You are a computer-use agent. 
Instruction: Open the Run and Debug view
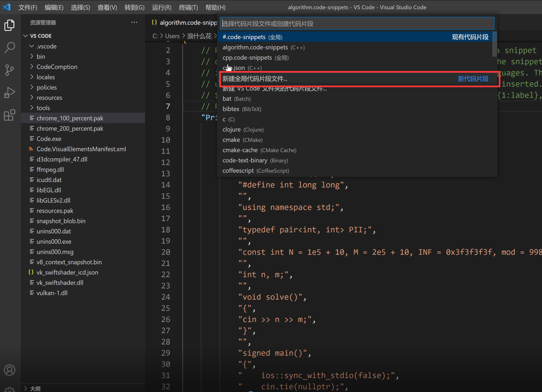10,93
